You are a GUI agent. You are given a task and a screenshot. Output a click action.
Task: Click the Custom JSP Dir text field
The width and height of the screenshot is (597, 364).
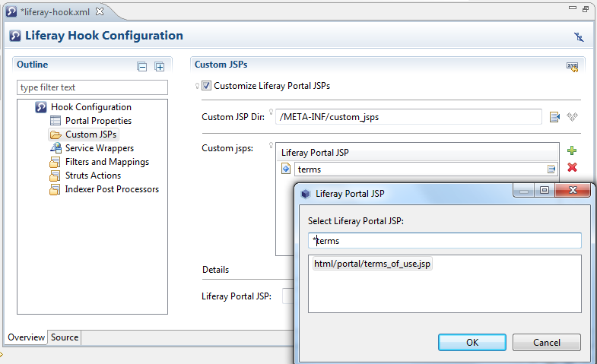408,117
